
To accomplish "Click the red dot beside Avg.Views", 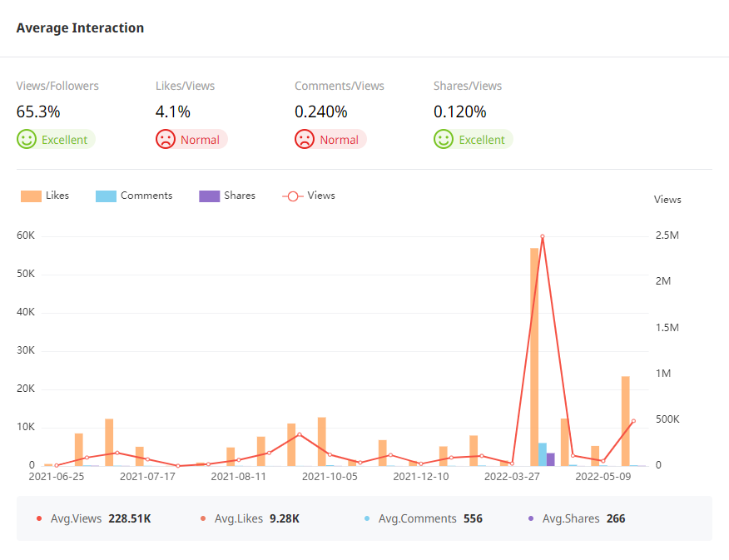I will [39, 519].
